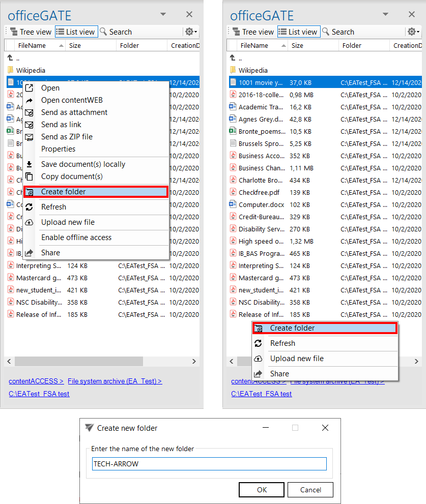Image resolution: width=426 pixels, height=504 pixels.
Task: Click the Open contentWEB arrow icon
Action: tap(30, 100)
